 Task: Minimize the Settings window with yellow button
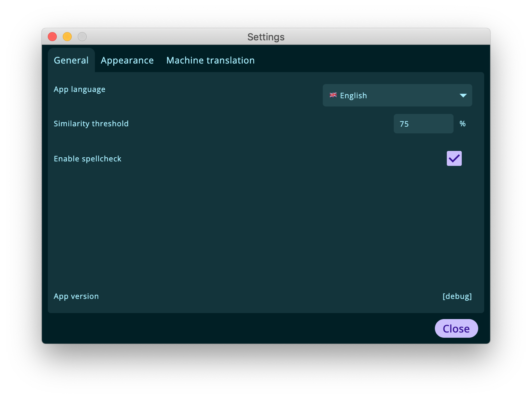tap(67, 37)
